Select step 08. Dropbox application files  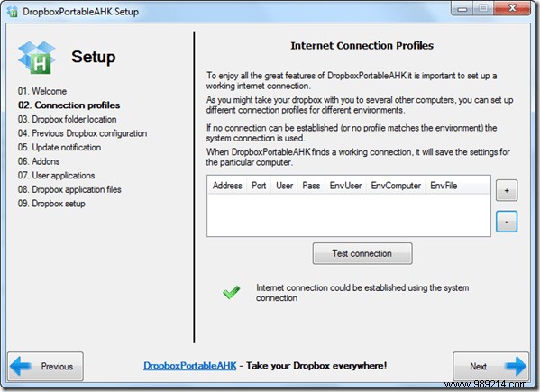click(69, 189)
